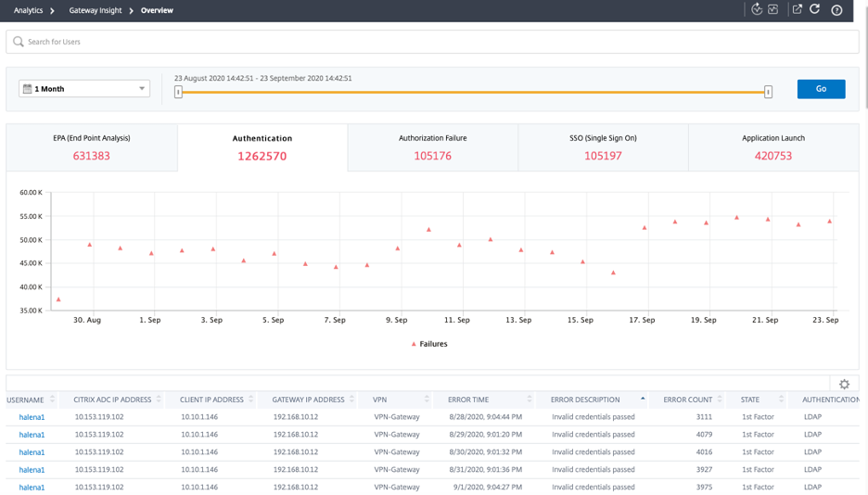
Task: Expand the Username column sort control
Action: (x=52, y=400)
